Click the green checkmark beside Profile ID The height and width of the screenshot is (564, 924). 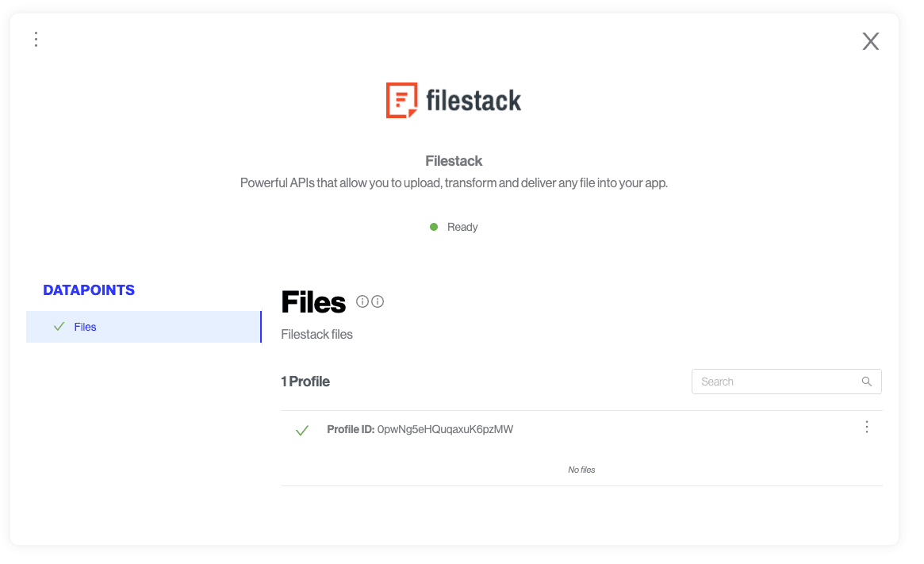click(301, 431)
